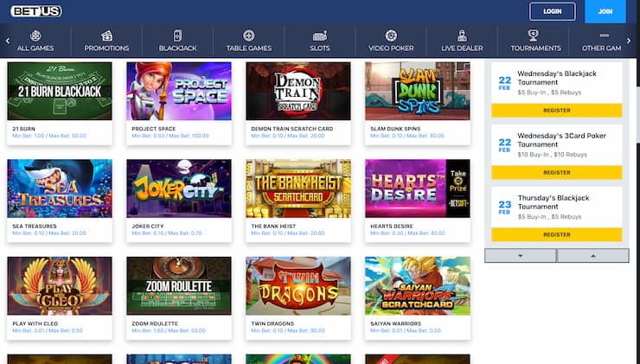
Task: Click the 'SLAM DUNK SPINS' title
Action: [x=395, y=129]
